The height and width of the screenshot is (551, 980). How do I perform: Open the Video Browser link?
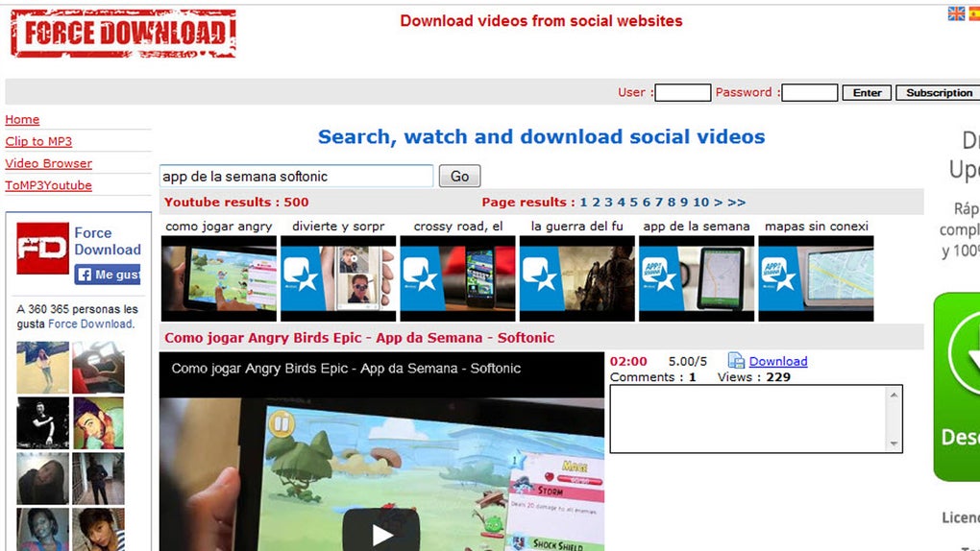click(49, 163)
